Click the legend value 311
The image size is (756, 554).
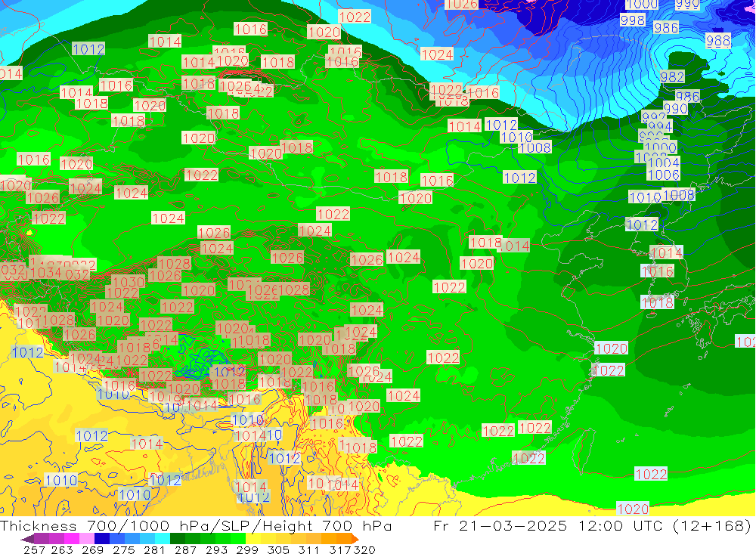click(308, 549)
